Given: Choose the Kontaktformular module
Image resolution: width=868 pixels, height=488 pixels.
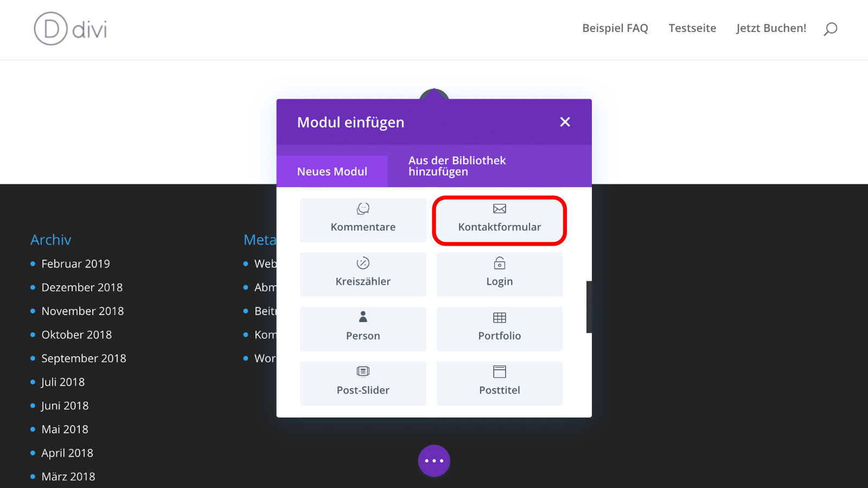Looking at the screenshot, I should [x=499, y=220].
